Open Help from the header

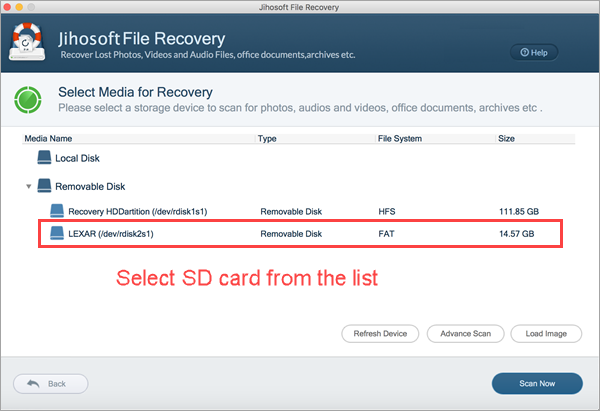[x=534, y=52]
